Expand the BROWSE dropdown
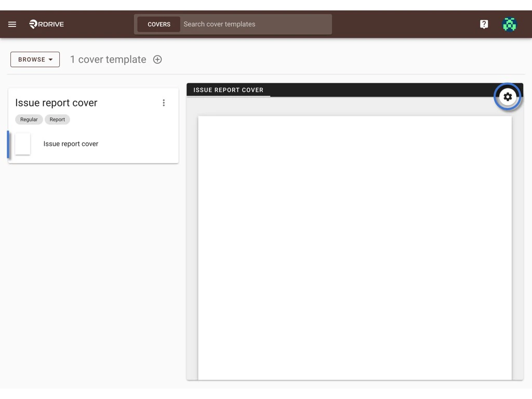Image resolution: width=532 pixels, height=399 pixels. [x=34, y=59]
